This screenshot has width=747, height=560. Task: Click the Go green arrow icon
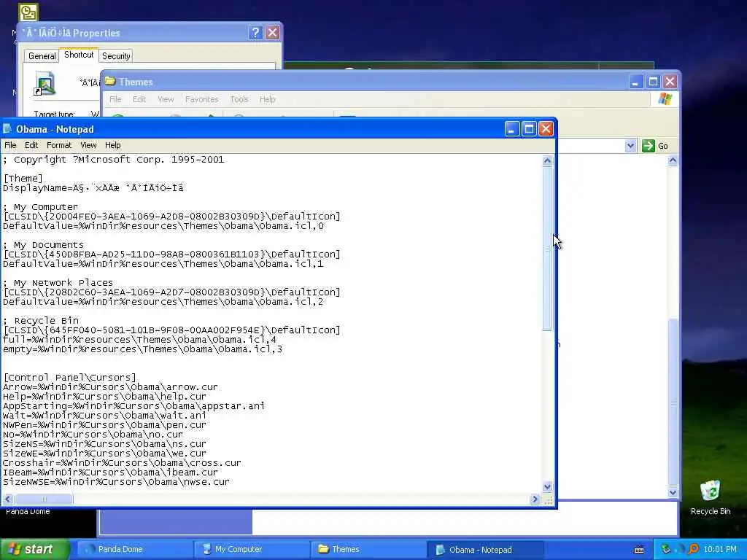pos(648,146)
